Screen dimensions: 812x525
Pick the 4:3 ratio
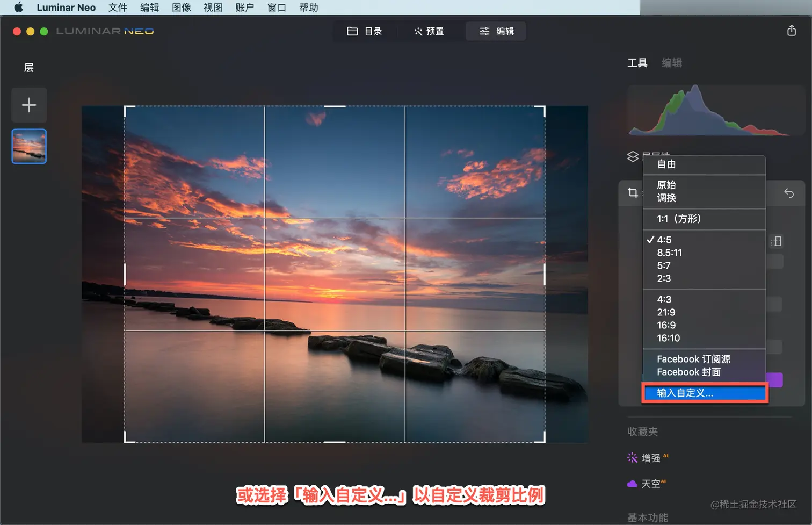click(704, 299)
